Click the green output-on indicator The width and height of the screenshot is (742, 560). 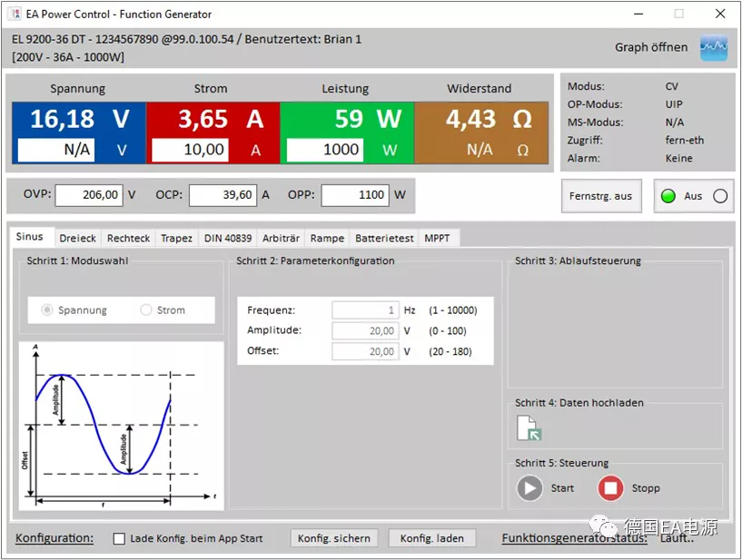tap(668, 196)
